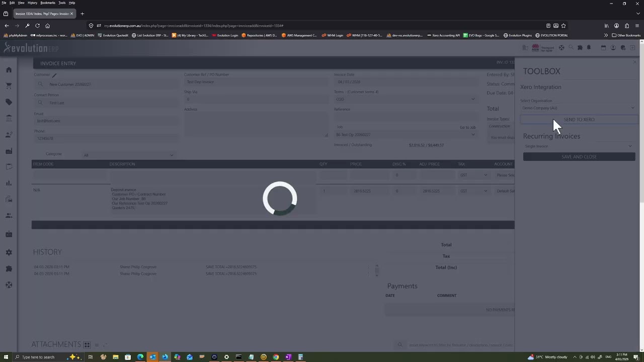Screen dimensions: 644x362
Task: Open the bar chart sidebar icon
Action: click(x=9, y=183)
